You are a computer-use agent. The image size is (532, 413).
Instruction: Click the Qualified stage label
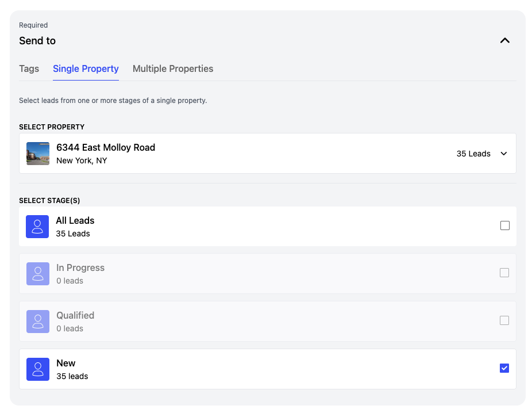(75, 315)
